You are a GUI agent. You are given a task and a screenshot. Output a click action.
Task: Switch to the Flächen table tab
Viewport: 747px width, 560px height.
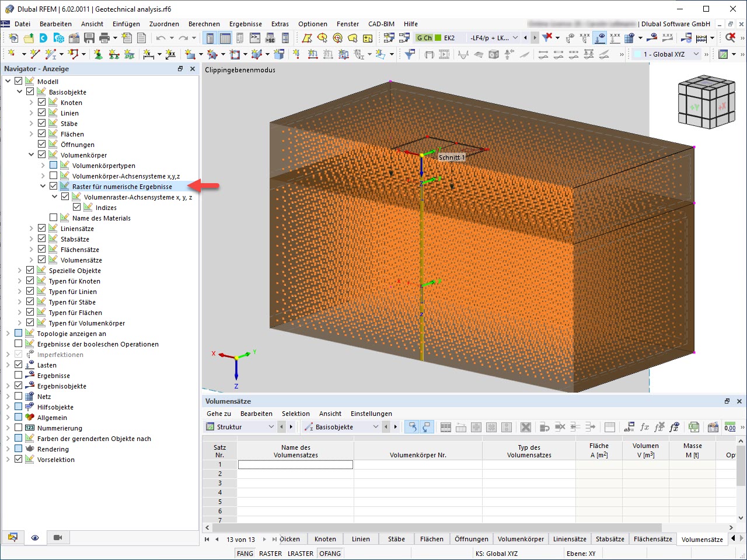[431, 539]
